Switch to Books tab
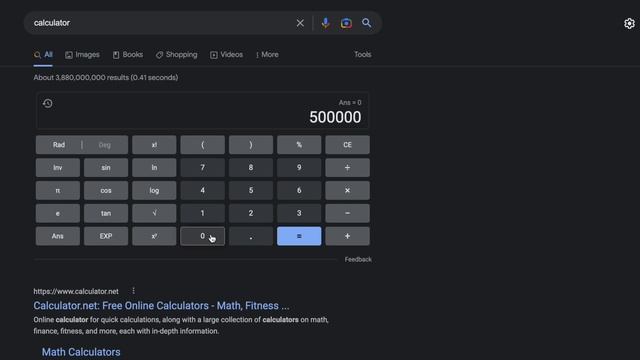The height and width of the screenshot is (360, 640). click(x=128, y=55)
